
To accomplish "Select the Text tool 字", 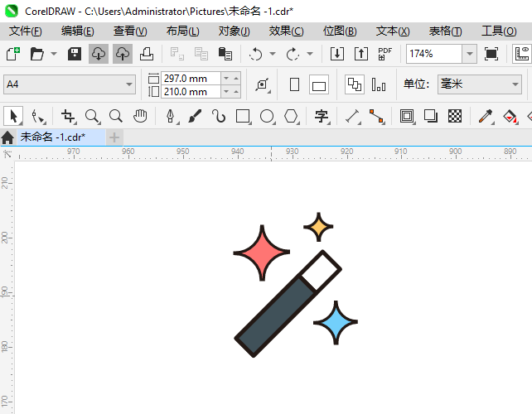I will (322, 116).
